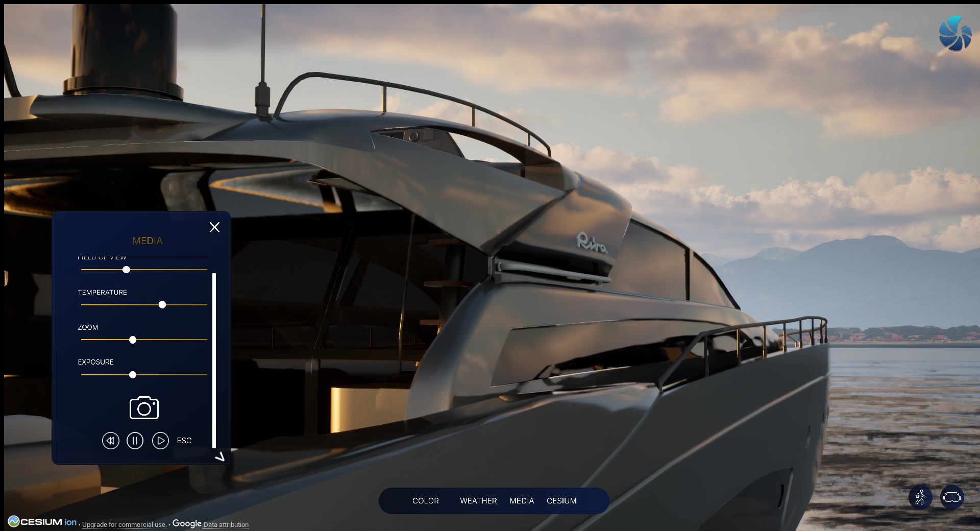Close the Media panel

214,227
